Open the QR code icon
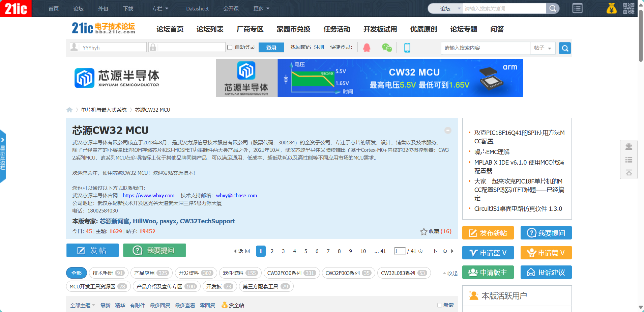The width and height of the screenshot is (644, 312). pos(629,8)
